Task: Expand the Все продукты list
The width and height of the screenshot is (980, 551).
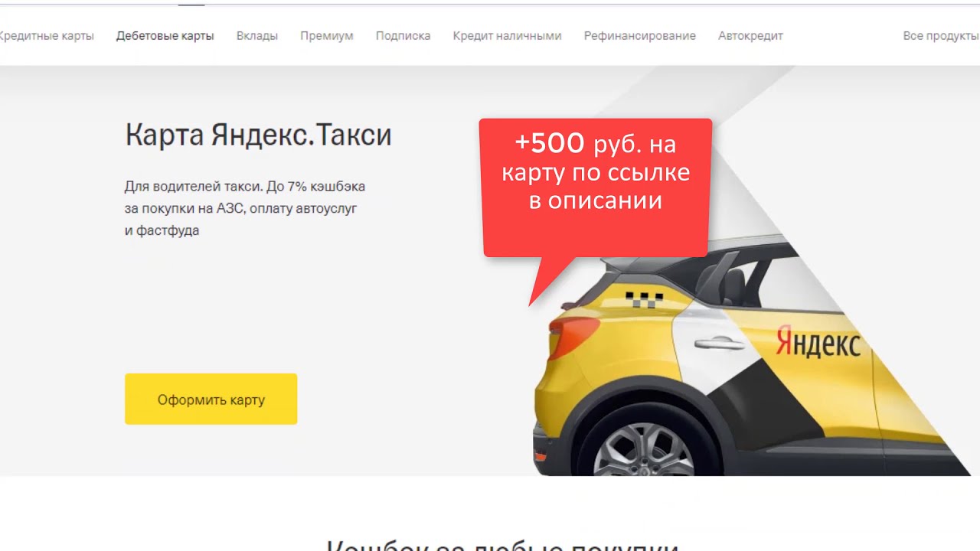Action: coord(941,36)
